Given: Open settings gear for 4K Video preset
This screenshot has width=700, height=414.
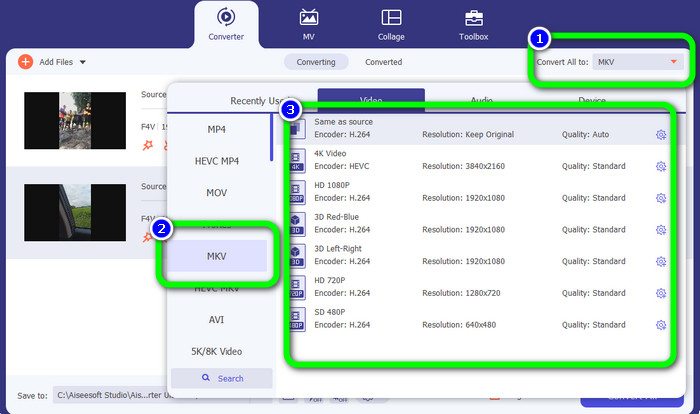Looking at the screenshot, I should pos(660,167).
